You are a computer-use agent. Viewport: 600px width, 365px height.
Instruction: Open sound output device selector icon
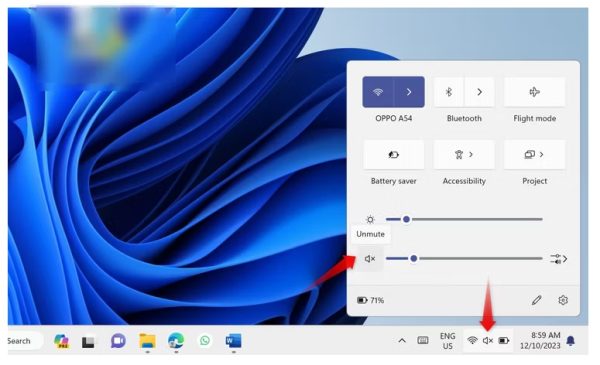[x=559, y=259]
